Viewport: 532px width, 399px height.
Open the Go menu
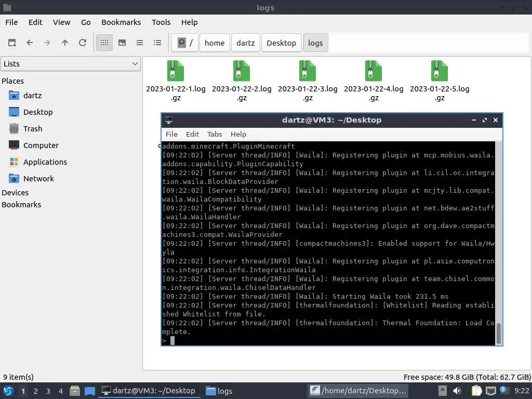tap(86, 22)
